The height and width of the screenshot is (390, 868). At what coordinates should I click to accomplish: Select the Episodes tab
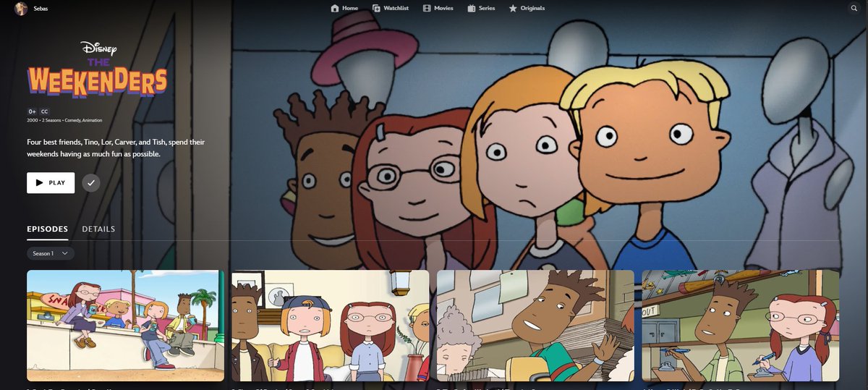coord(48,229)
